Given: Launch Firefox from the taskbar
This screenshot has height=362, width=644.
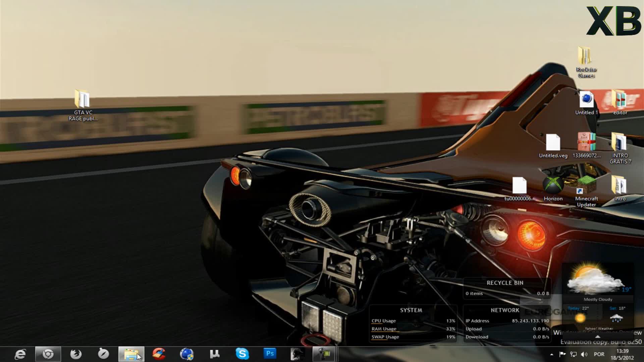Looking at the screenshot, I should [76, 354].
